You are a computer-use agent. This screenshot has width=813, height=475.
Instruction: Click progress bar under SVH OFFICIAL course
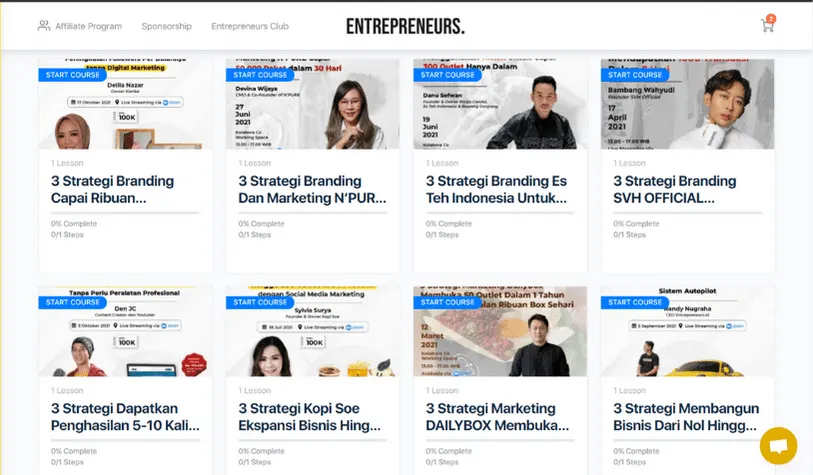click(687, 213)
